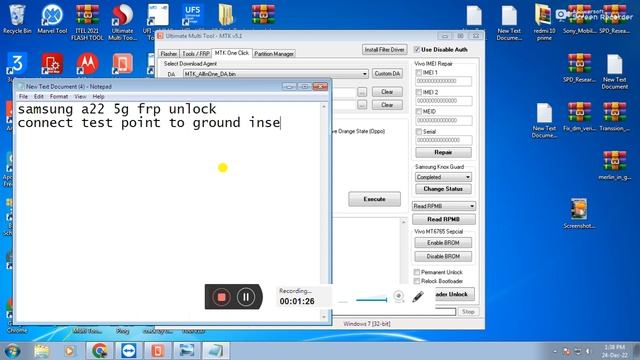Open Windows Media Player from taskbar
640x360 pixels.
[69, 351]
